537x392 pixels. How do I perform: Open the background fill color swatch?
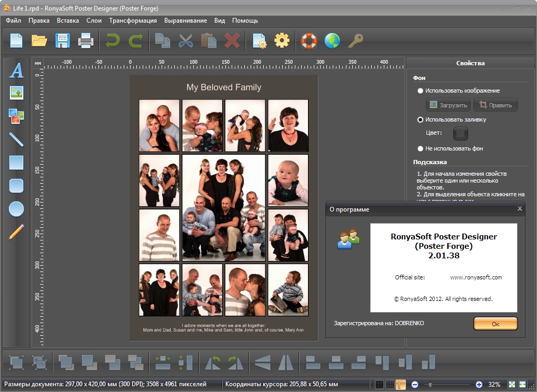pyautogui.click(x=461, y=134)
